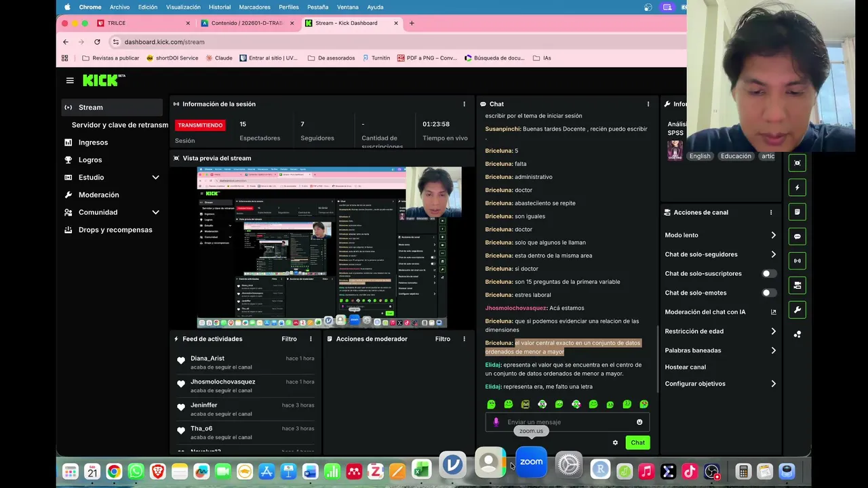Switch to the TRILCE browser tab
This screenshot has height=488, width=868.
(x=142, y=23)
